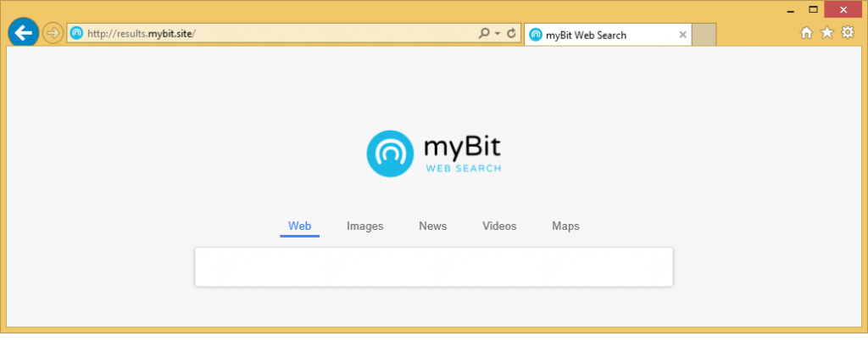The height and width of the screenshot is (341, 868).
Task: Switch to the Images search category
Action: coord(364,226)
